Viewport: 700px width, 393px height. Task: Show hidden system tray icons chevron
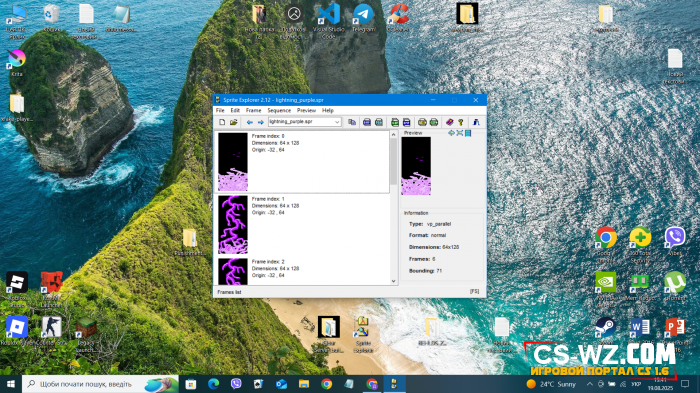[x=590, y=384]
